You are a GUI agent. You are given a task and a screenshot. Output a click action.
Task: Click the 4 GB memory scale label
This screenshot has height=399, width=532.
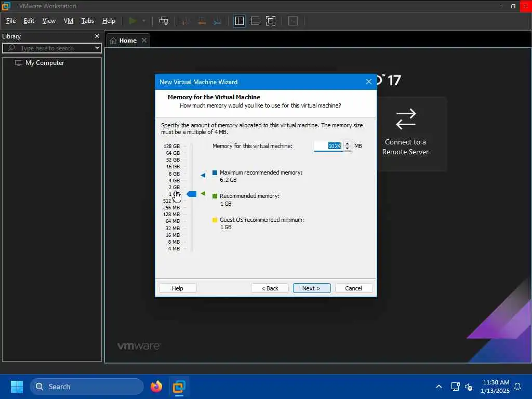point(174,180)
